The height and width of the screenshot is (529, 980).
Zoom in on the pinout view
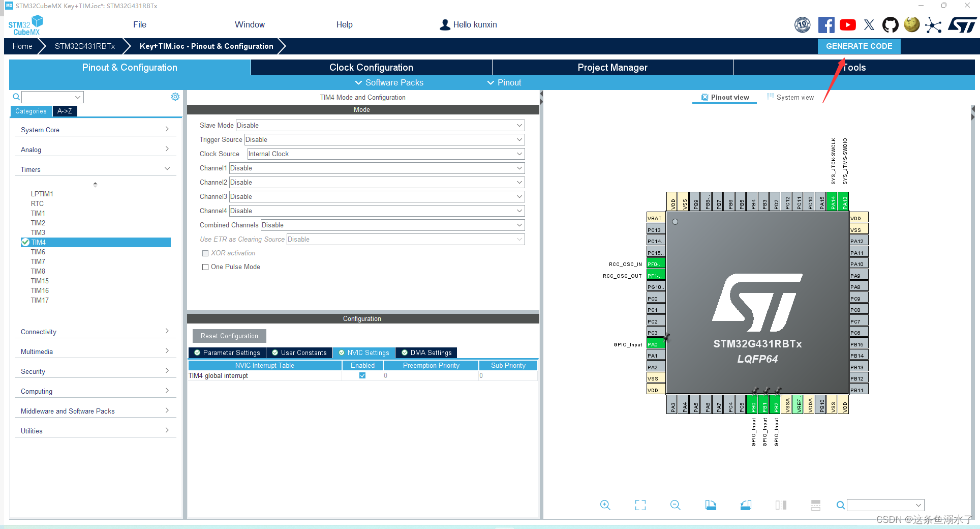point(605,505)
